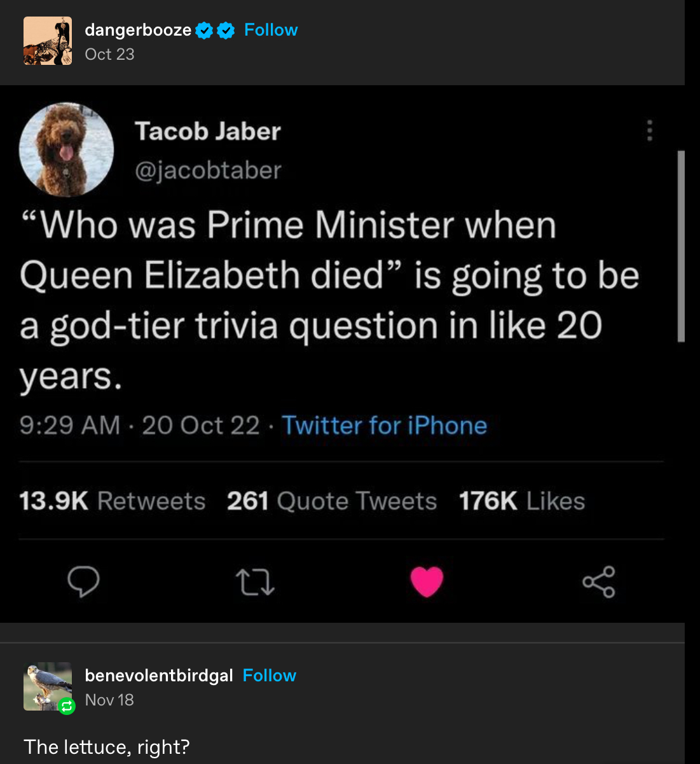Viewport: 700px width, 764px height.
Task: Click the green reblog badge on benevolentbirdgal's avatar
Action: [x=67, y=705]
